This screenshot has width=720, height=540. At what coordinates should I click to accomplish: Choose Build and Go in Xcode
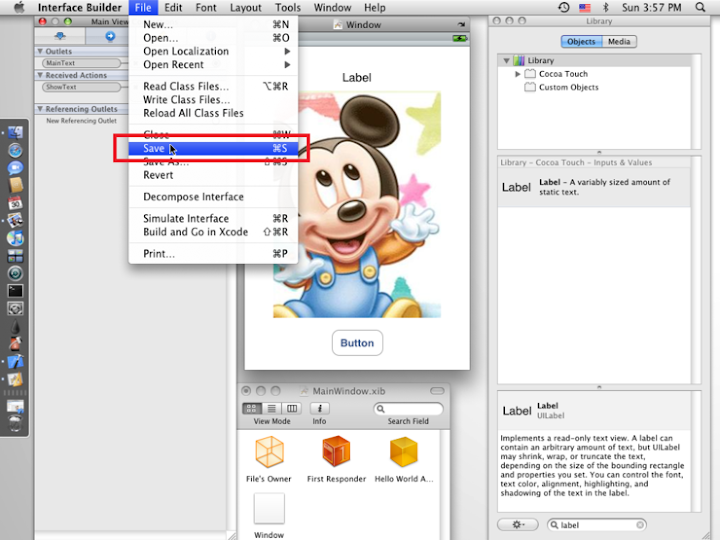tap(213, 232)
